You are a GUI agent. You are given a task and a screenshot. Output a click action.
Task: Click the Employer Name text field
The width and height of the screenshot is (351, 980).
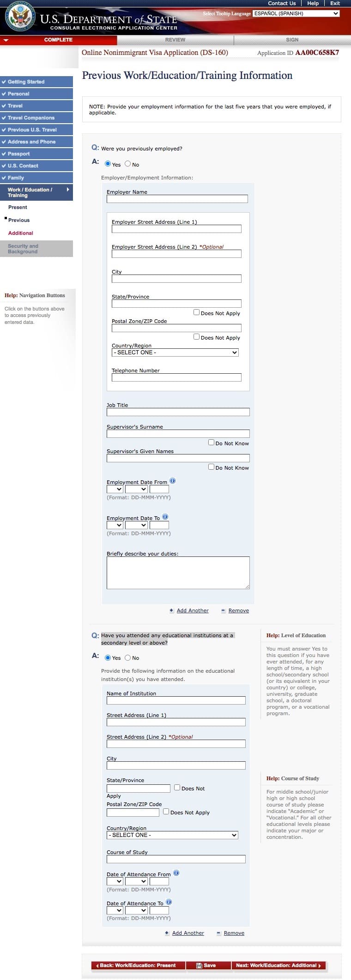(177, 199)
